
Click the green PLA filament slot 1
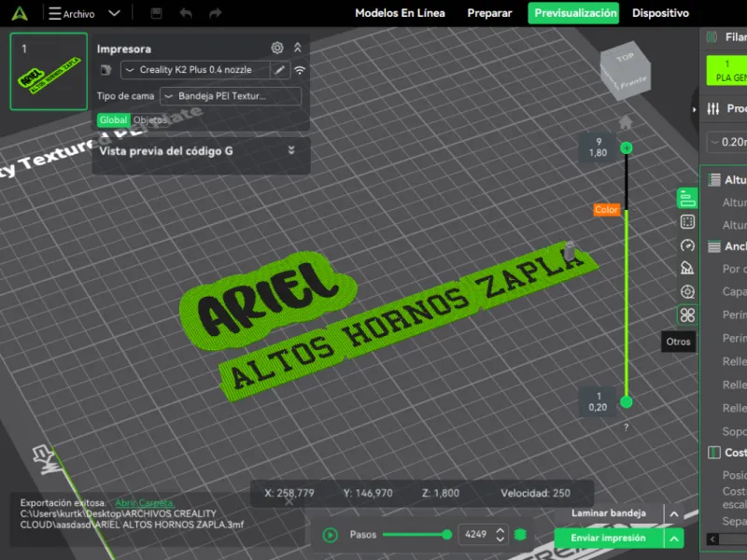click(x=726, y=71)
